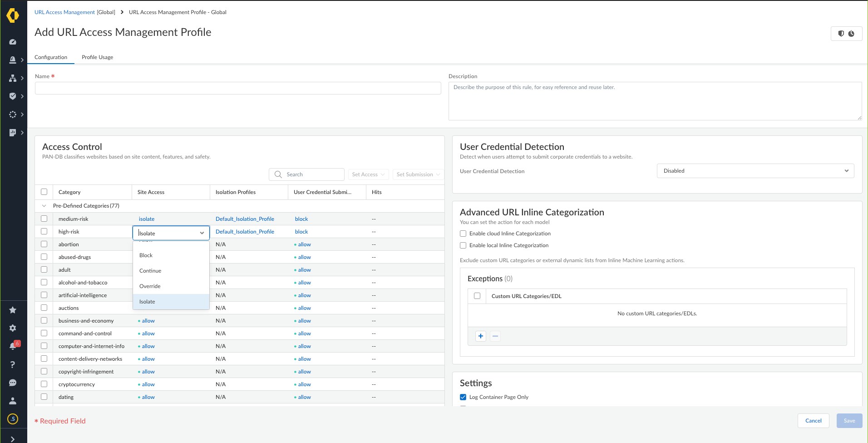This screenshot has height=443, width=868.
Task: Open notifications showing badge count 6
Action: [13, 346]
